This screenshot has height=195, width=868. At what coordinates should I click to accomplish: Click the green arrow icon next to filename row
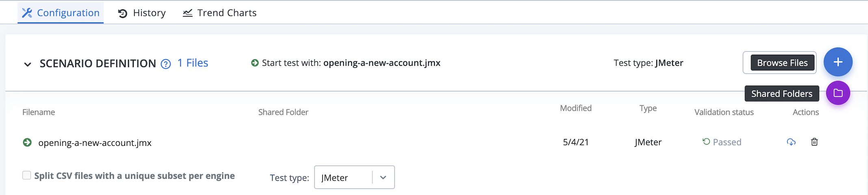27,143
